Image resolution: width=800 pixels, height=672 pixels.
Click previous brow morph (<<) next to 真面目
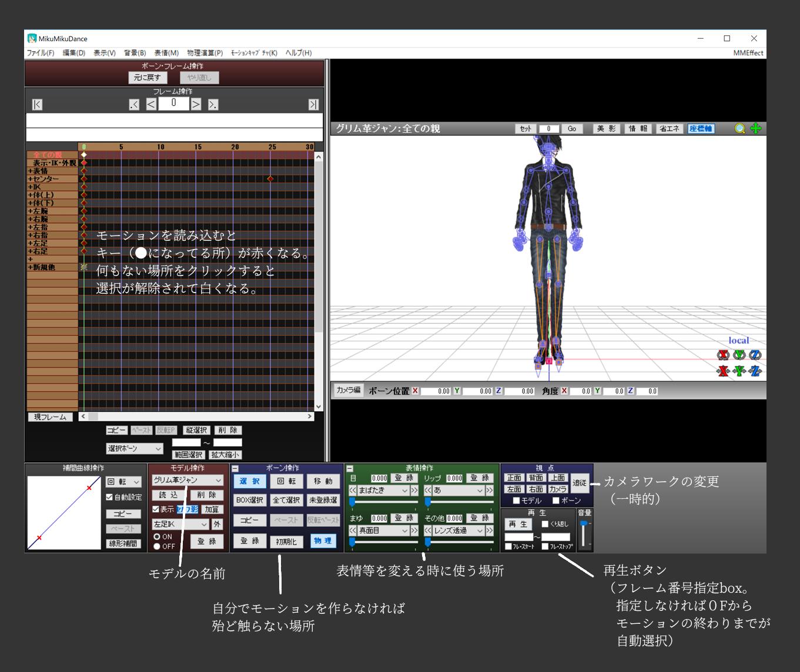[x=353, y=530]
